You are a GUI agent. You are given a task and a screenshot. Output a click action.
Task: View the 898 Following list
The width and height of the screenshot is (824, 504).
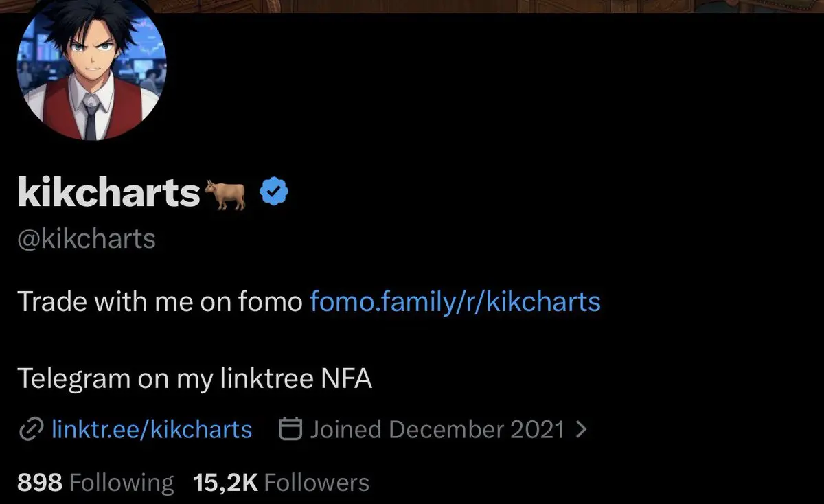(95, 483)
